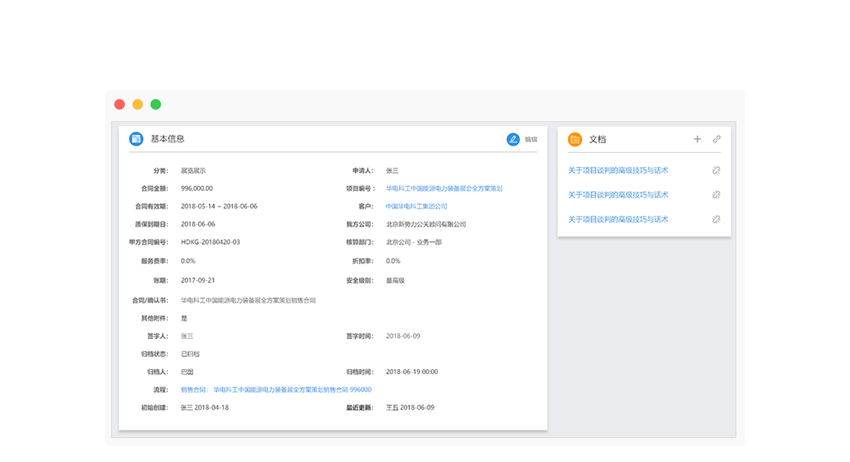Unlink the second document in 文档 list
The height and width of the screenshot is (462, 850).
[x=716, y=195]
